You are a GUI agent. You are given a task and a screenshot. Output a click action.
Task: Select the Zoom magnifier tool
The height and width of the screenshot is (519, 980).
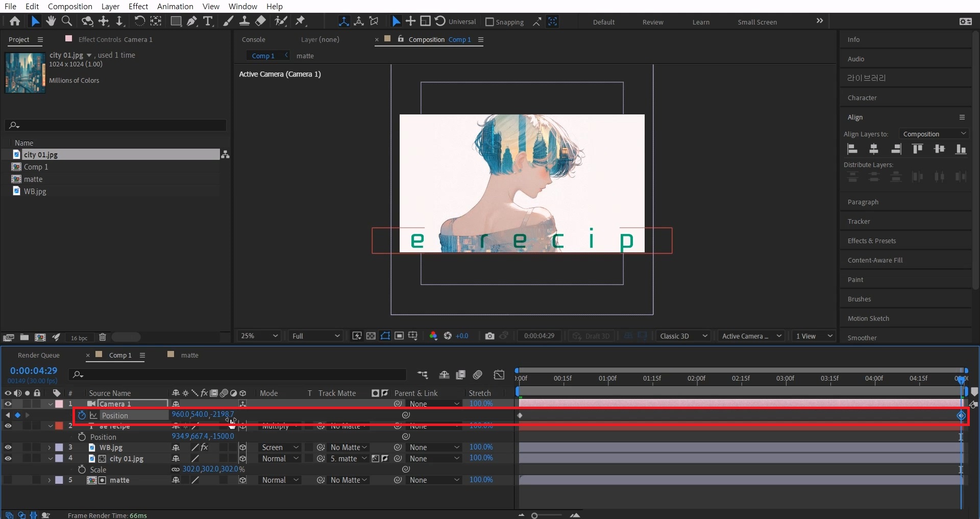(x=66, y=21)
